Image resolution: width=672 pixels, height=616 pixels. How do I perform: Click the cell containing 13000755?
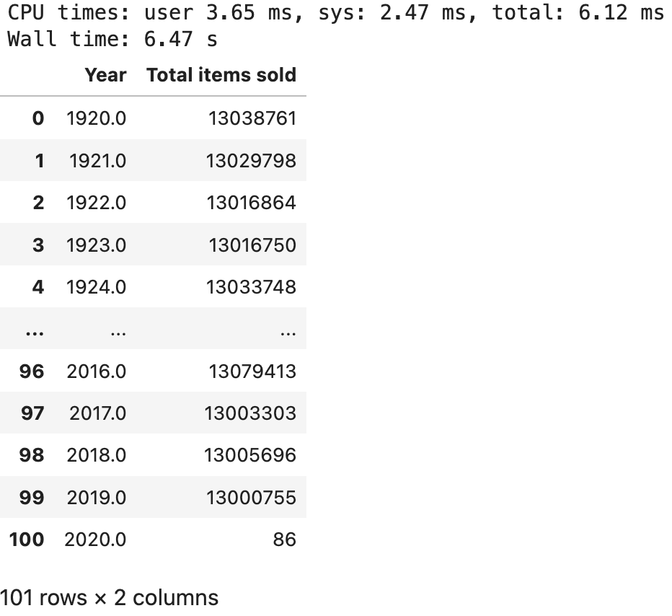point(252,497)
